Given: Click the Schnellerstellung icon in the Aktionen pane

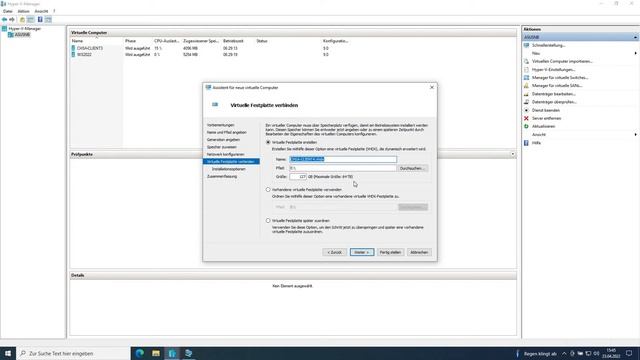Looking at the screenshot, I should pos(527,45).
